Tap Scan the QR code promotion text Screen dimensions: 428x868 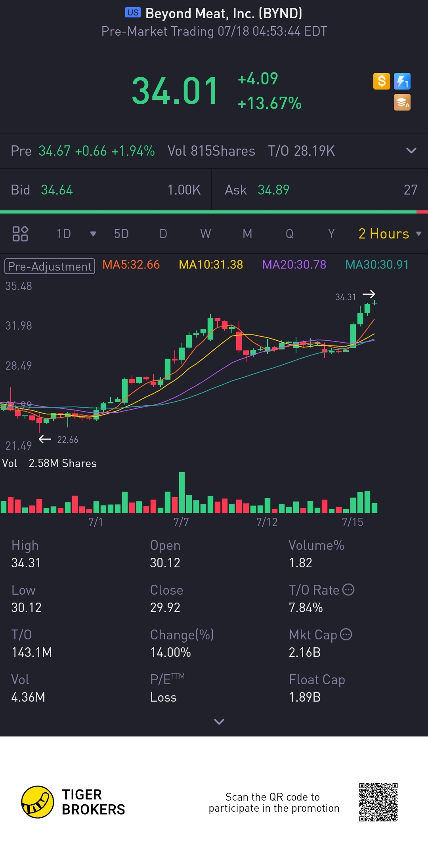(x=274, y=802)
